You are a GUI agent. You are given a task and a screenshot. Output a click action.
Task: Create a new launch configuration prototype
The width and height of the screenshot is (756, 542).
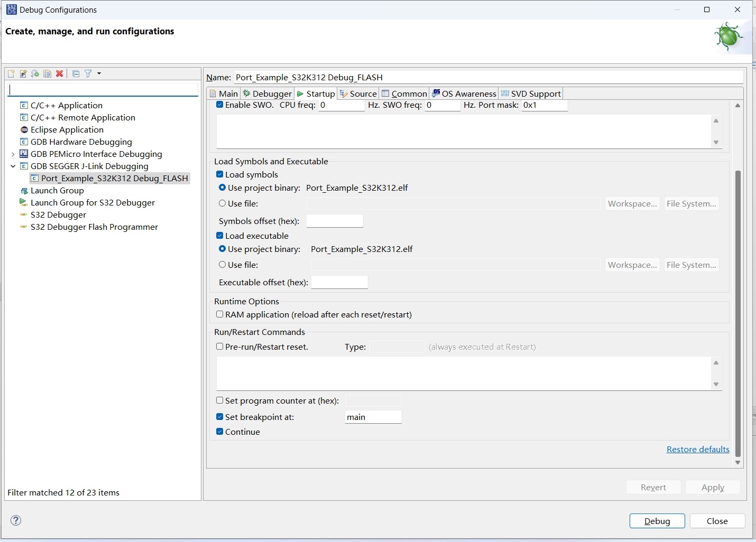point(23,73)
